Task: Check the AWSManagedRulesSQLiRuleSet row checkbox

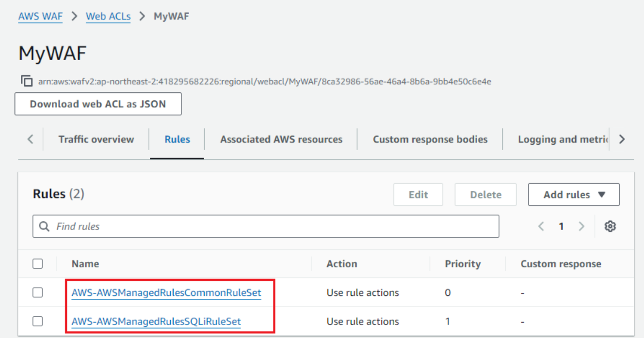Action: pos(37,321)
